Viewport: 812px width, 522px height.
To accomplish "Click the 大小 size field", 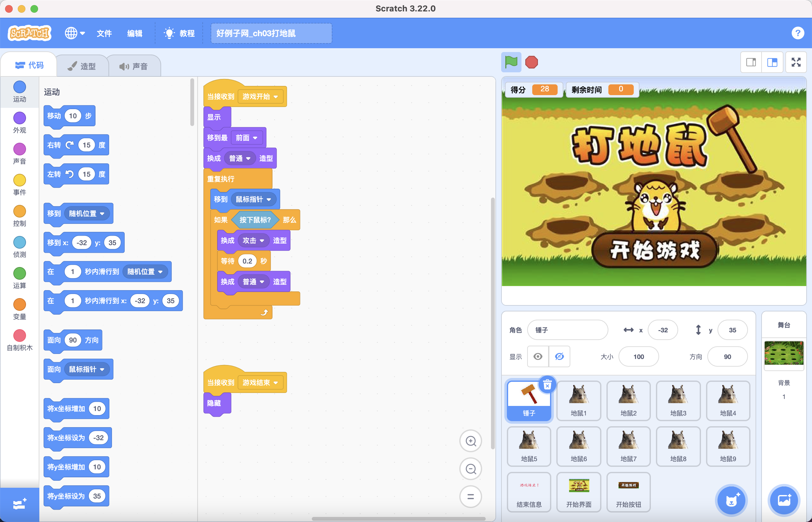I will (x=638, y=356).
